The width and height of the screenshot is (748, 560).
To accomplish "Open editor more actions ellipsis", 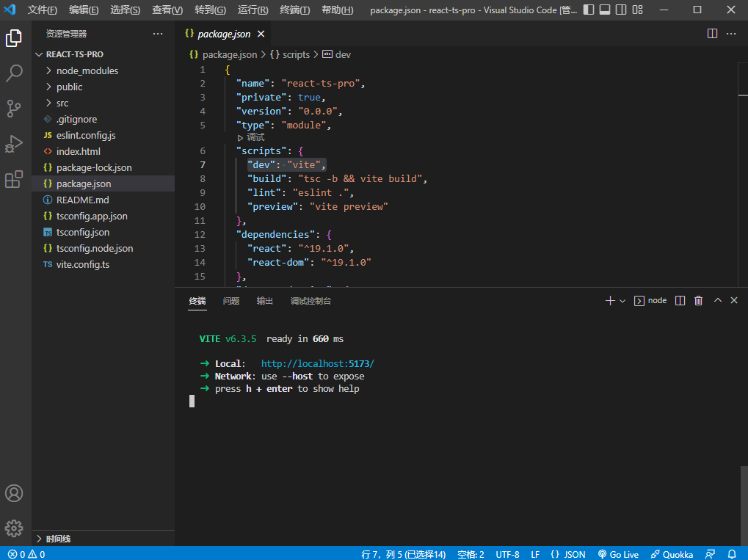I will [x=731, y=33].
